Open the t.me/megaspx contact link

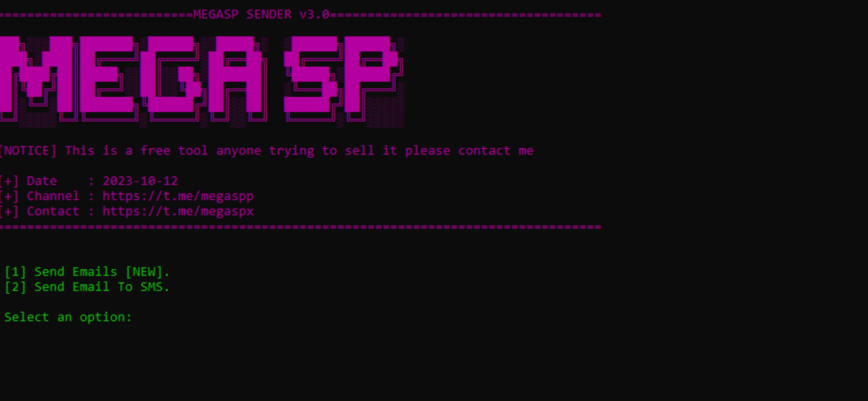[x=178, y=211]
